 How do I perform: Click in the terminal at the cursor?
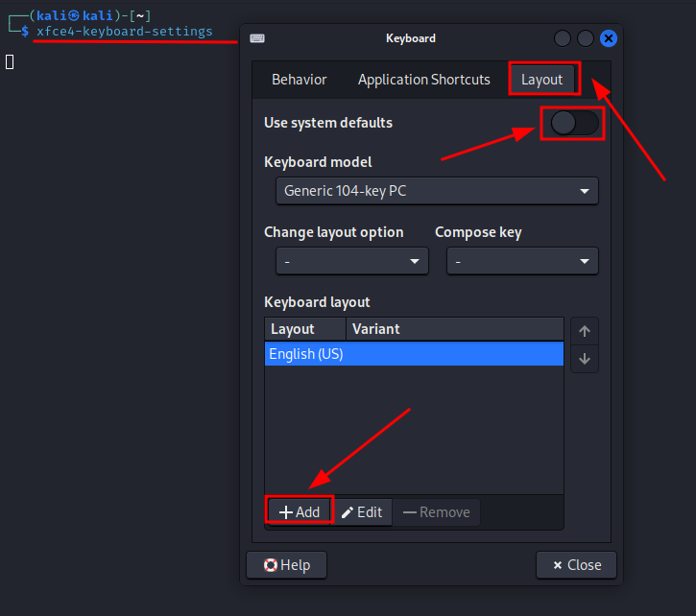coord(10,62)
